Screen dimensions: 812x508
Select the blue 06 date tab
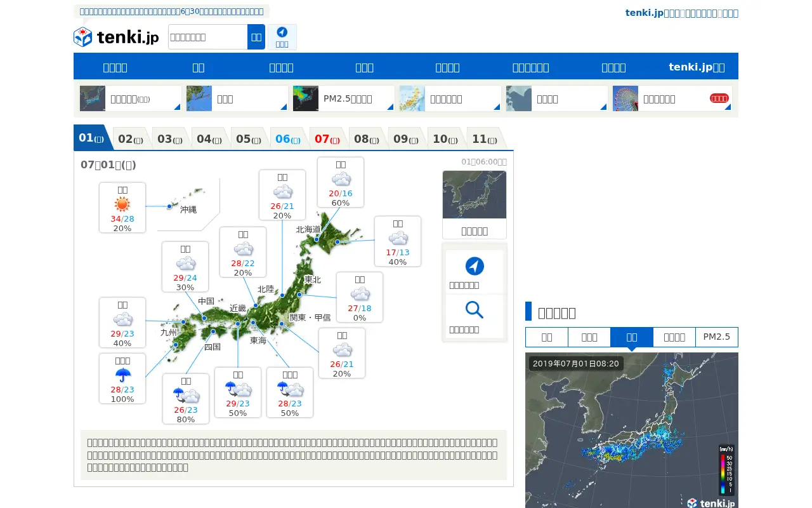[x=290, y=139]
